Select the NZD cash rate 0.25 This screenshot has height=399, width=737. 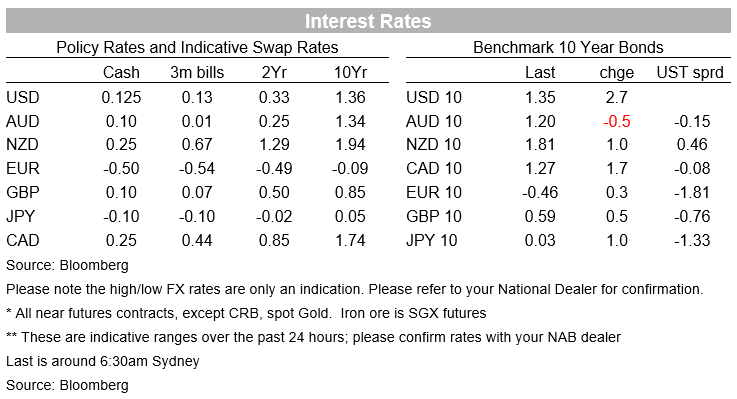coord(121,144)
